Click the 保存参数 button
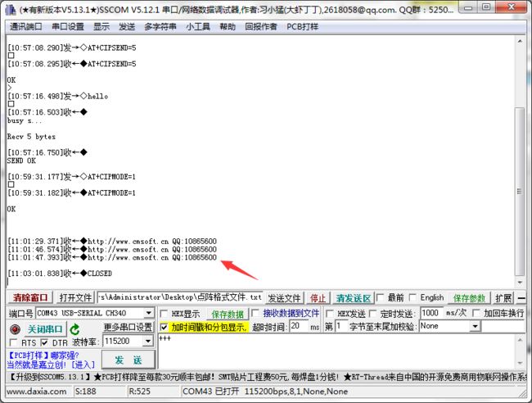The width and height of the screenshot is (532, 403). (469, 298)
